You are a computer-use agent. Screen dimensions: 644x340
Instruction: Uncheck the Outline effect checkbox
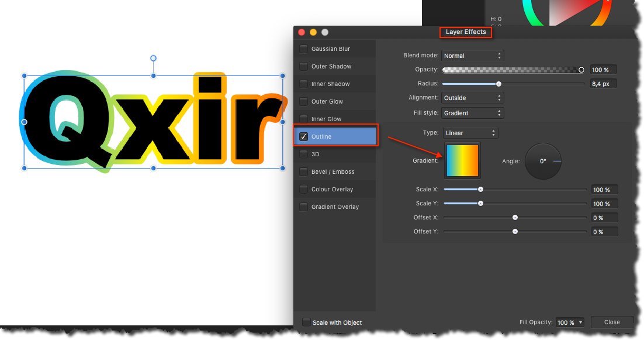click(x=303, y=137)
